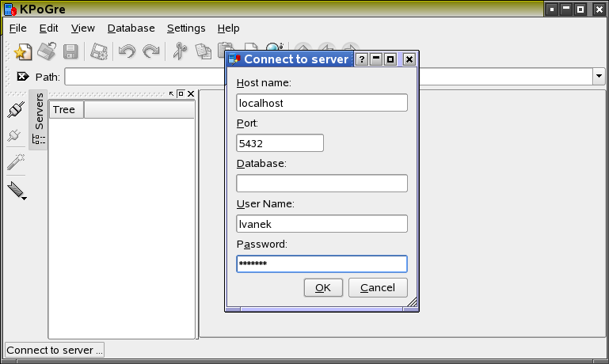Click the Host name input field
This screenshot has height=364, width=609.
[322, 103]
